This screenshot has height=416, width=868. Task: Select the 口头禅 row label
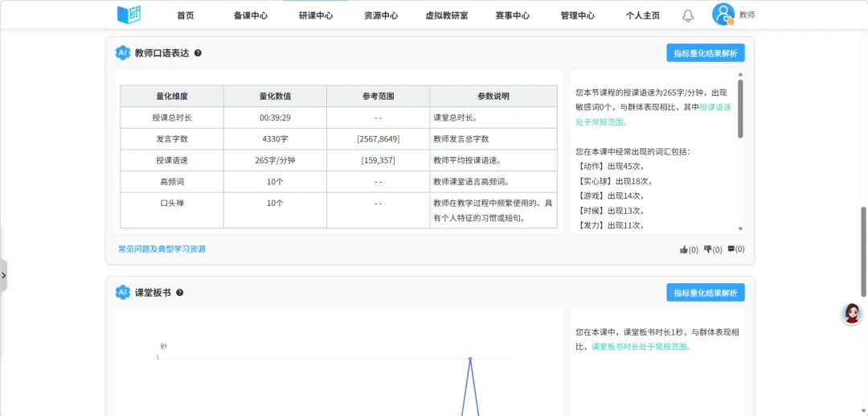coord(172,204)
